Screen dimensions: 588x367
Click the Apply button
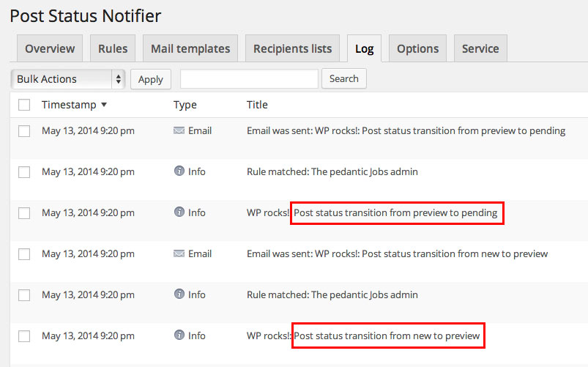pyautogui.click(x=151, y=79)
